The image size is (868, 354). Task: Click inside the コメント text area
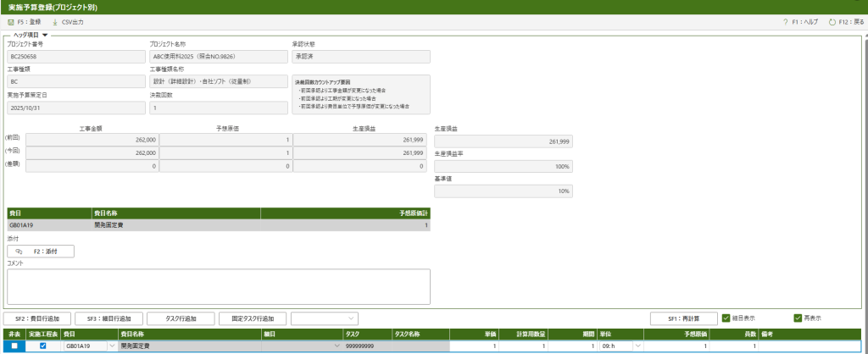click(x=219, y=286)
